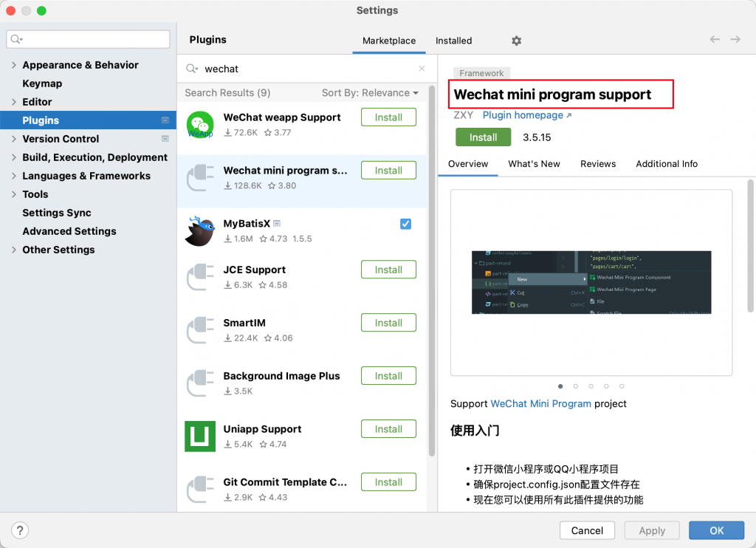Click Cancel to dismiss settings
Viewport: 756px width, 548px height.
[587, 530]
